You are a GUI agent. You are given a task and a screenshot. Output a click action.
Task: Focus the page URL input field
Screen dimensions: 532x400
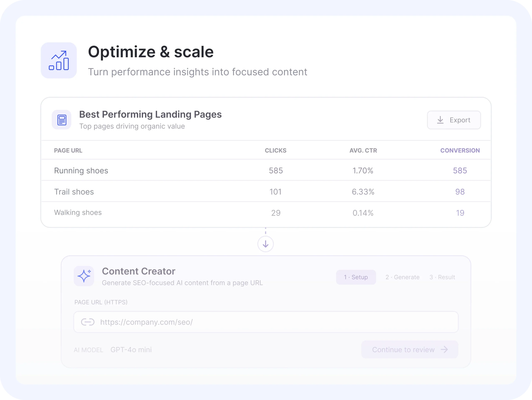pyautogui.click(x=266, y=322)
